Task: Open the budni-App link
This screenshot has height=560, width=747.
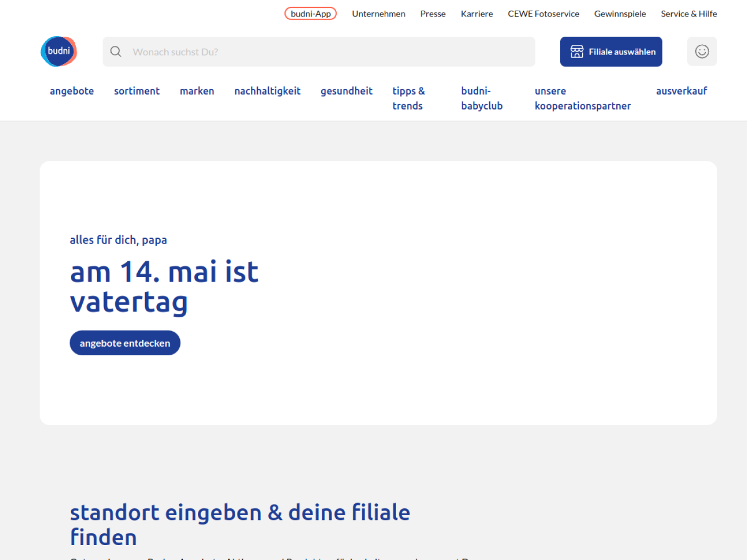Action: [311, 14]
